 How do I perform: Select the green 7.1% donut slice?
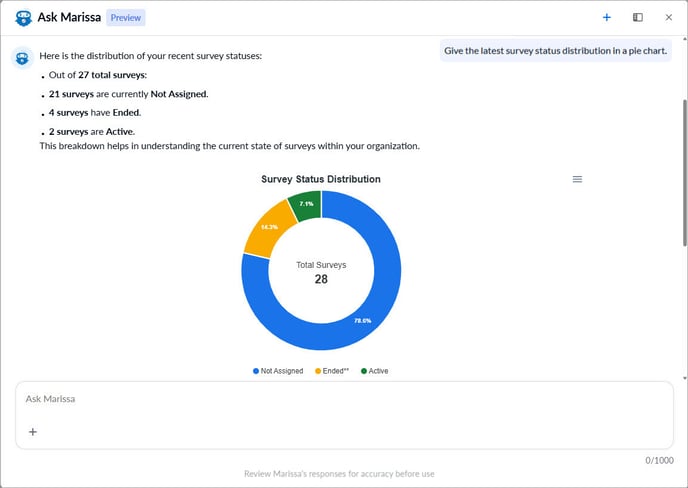coord(304,206)
